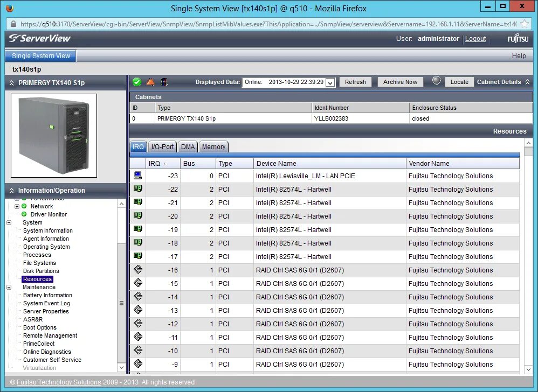
Task: Click the network card icon in IRQ -18 row
Action: pos(138,242)
